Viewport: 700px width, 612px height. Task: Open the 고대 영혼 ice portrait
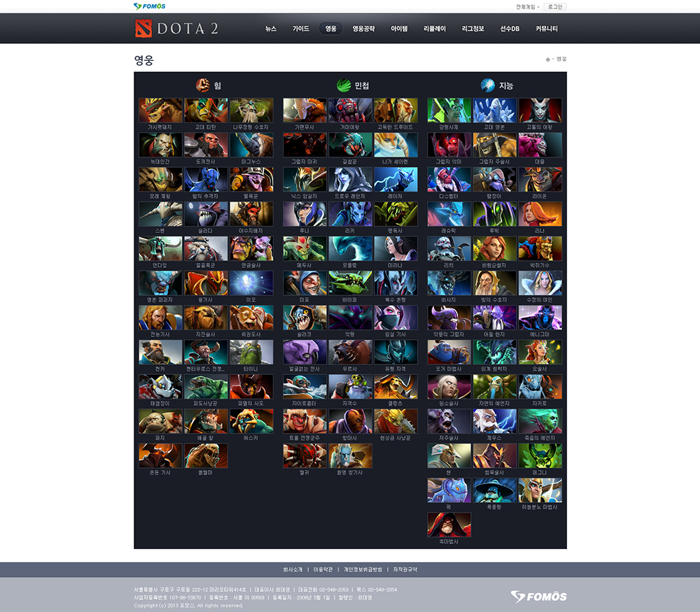494,111
